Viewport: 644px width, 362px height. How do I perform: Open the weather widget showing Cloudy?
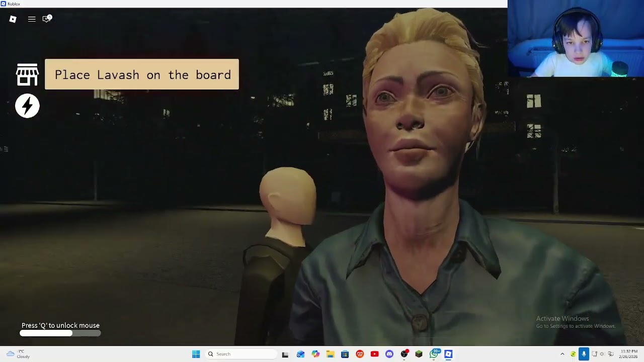(x=18, y=354)
